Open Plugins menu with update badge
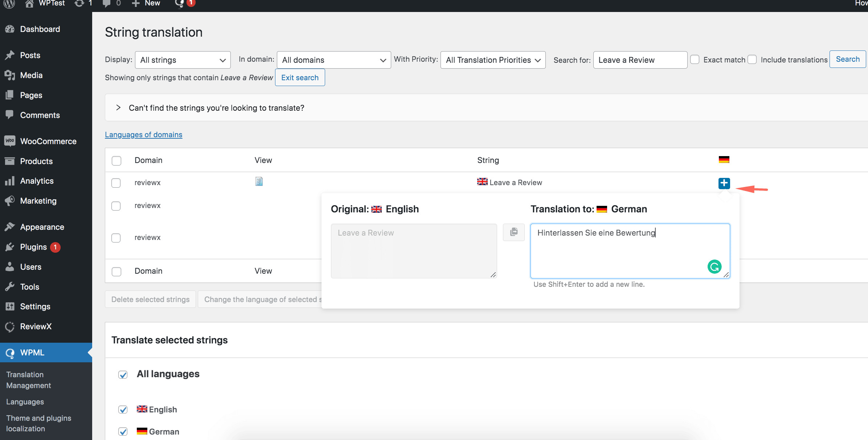868x440 pixels. tap(33, 247)
